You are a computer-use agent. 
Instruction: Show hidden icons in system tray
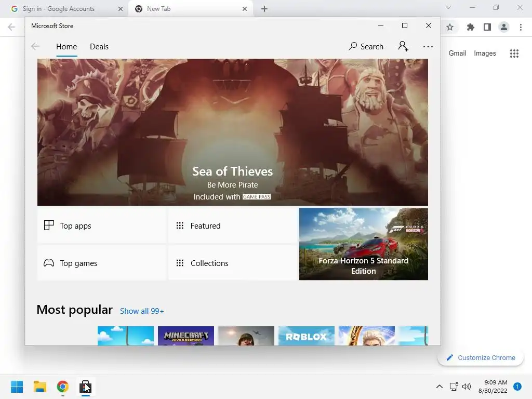[x=440, y=387]
